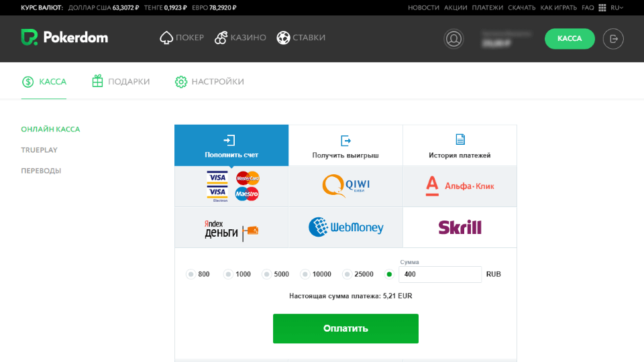Screen dimensions: 644x362
Task: Click the Pokerdom logo icon
Action: [x=30, y=38]
